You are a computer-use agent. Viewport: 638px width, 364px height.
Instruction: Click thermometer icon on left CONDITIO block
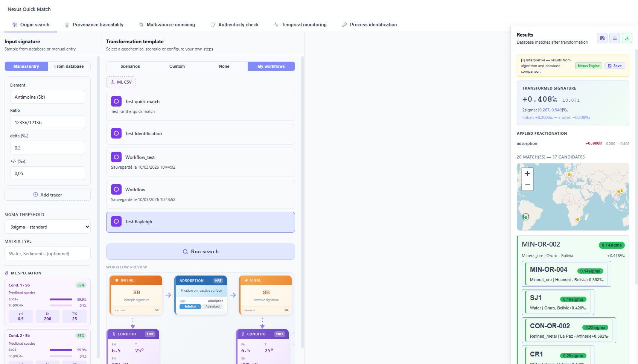(x=114, y=334)
